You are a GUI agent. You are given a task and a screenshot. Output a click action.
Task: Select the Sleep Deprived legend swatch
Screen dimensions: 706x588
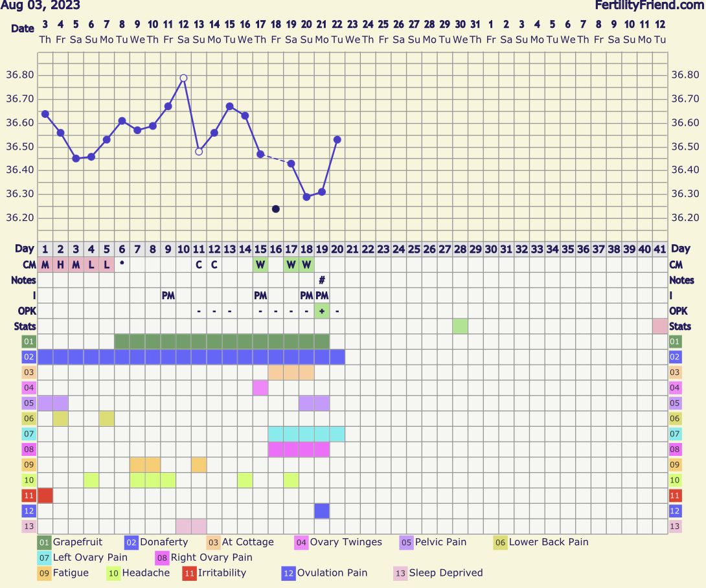pyautogui.click(x=401, y=573)
